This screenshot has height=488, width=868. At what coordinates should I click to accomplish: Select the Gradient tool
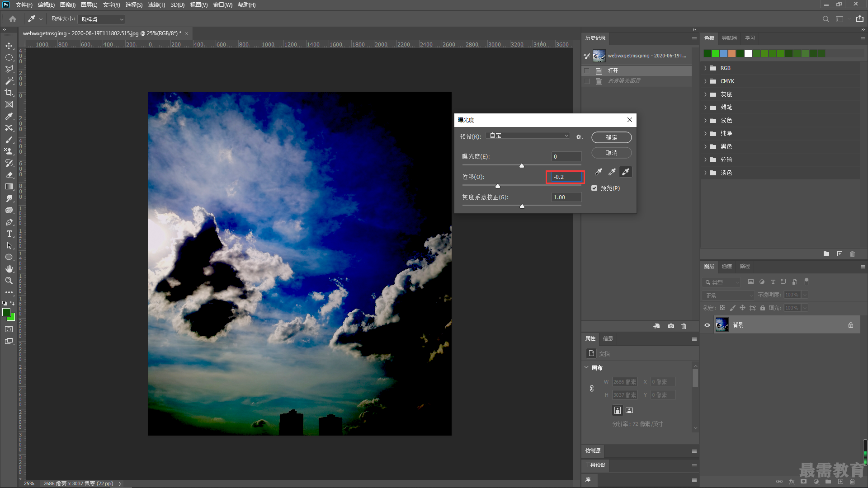pyautogui.click(x=9, y=187)
